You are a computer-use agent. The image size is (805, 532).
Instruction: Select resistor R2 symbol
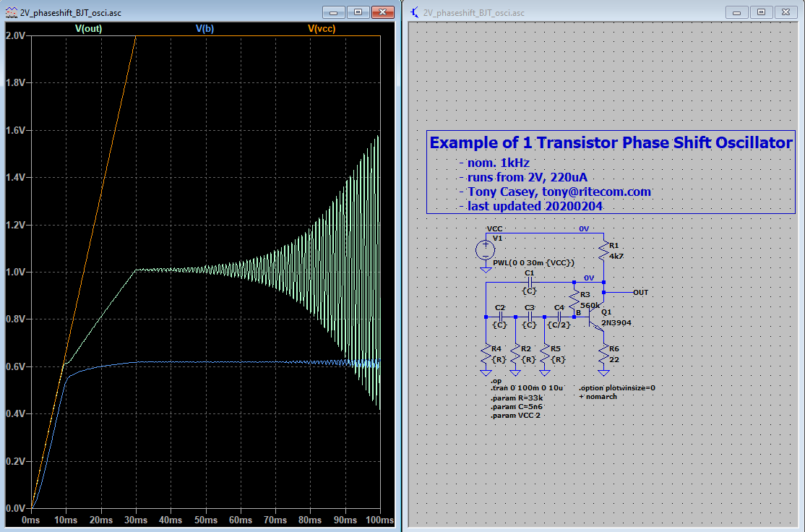click(515, 355)
